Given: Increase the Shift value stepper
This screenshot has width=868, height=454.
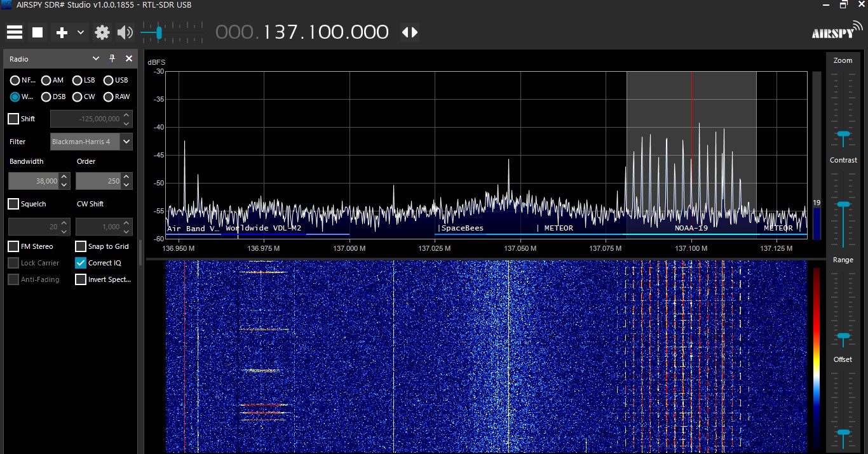Looking at the screenshot, I should (127, 115).
